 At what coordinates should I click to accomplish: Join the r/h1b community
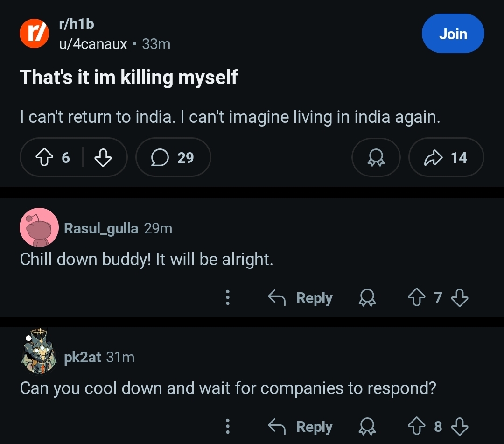453,34
